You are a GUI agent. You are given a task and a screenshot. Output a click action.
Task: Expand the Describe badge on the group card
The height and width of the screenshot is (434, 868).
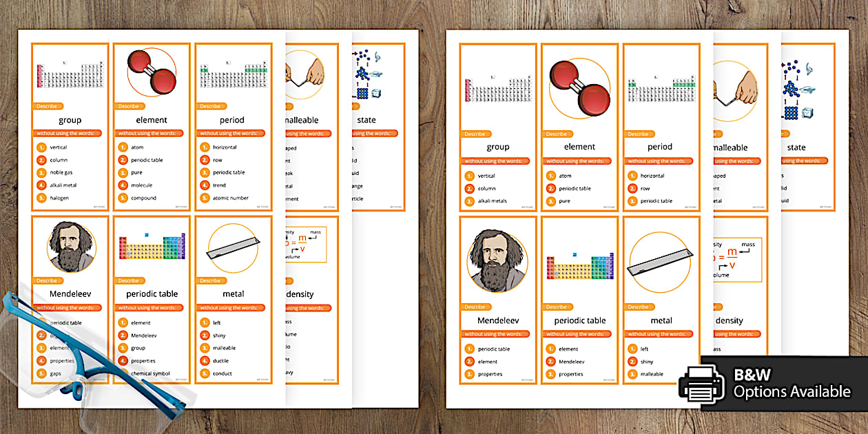point(47,106)
